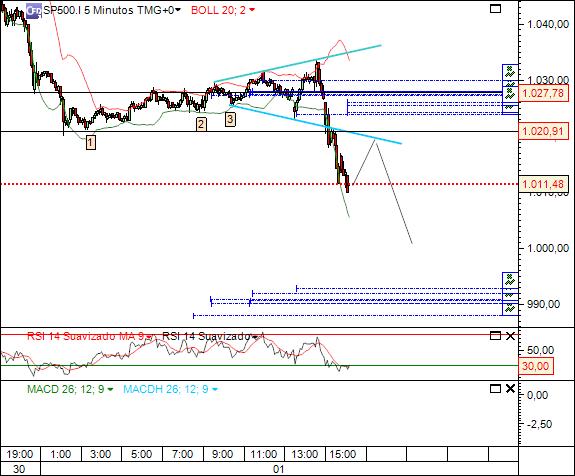Click the 15:00 time axis label
The height and width of the screenshot is (476, 575).
pos(343,454)
